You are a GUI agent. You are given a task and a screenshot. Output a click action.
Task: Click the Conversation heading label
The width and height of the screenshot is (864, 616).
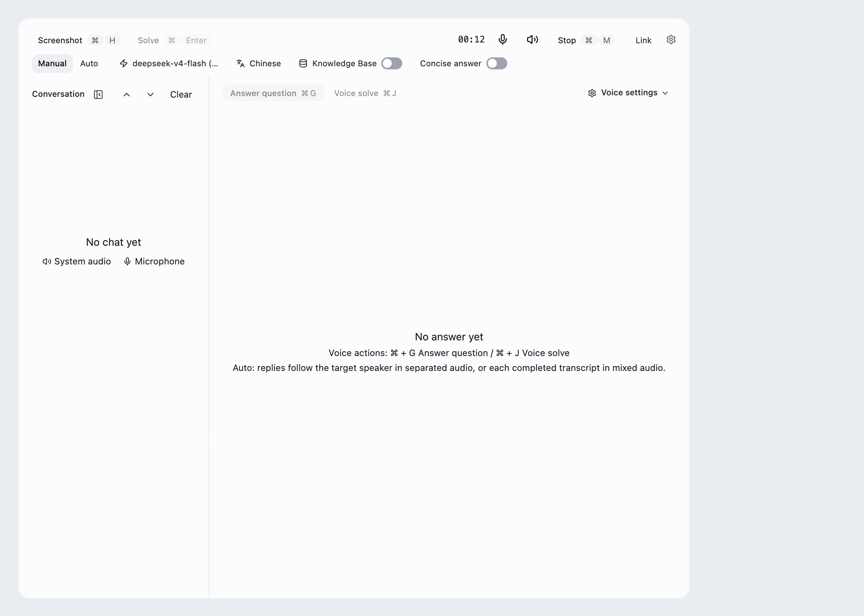[58, 94]
